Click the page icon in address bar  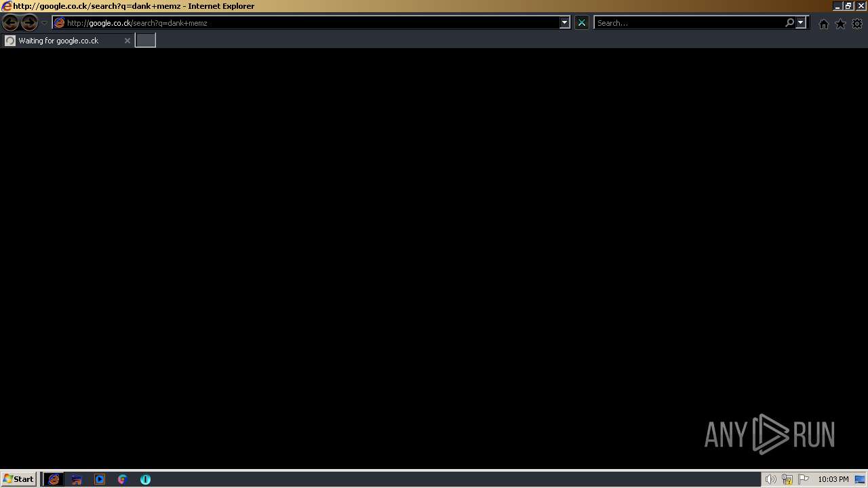[59, 23]
